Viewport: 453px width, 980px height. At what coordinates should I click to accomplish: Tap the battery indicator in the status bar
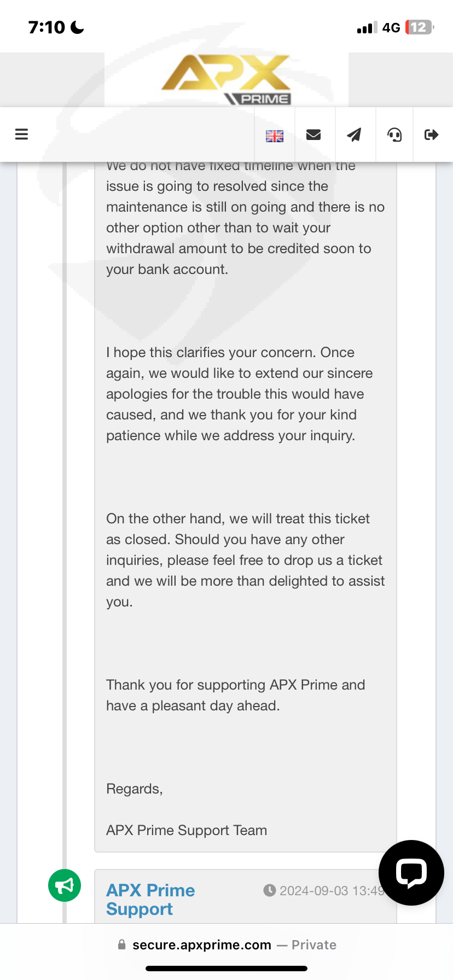(x=419, y=27)
